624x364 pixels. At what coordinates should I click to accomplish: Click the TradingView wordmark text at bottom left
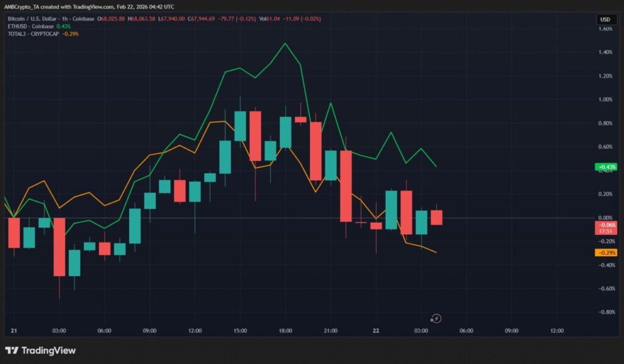(x=49, y=351)
